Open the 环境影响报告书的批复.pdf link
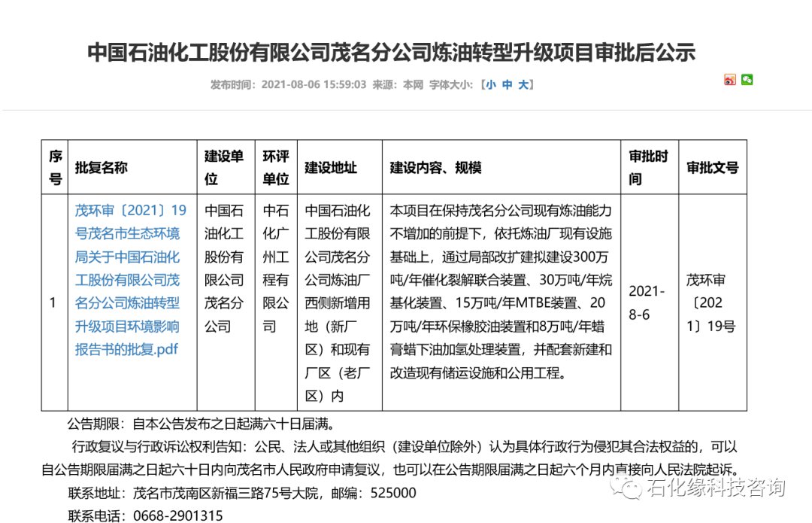Viewport: 812px width, 523px height. point(131,280)
